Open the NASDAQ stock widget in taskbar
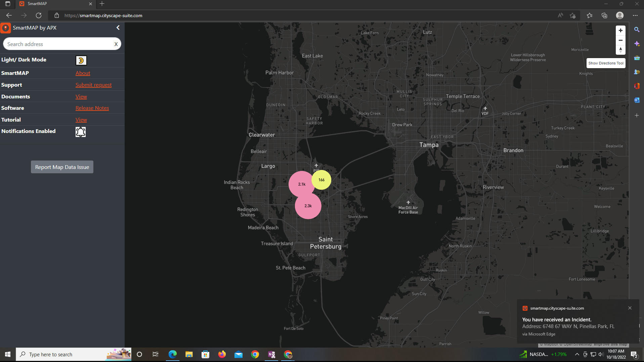This screenshot has width=644, height=362. (x=543, y=354)
